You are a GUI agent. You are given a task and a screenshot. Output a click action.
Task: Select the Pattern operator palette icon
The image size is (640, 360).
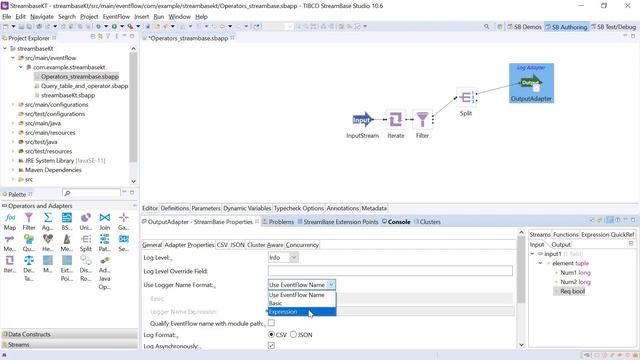point(104,243)
